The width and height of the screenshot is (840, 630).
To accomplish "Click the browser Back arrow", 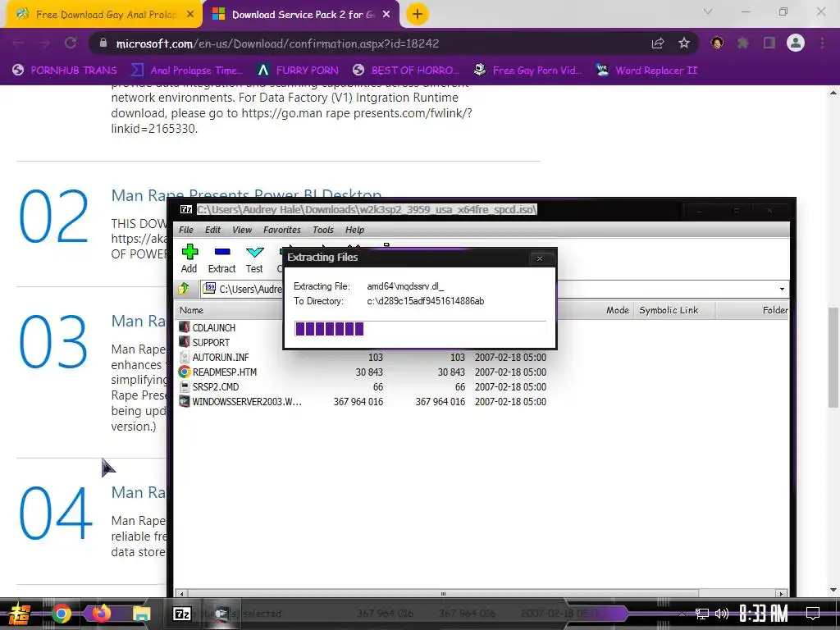I will point(18,43).
